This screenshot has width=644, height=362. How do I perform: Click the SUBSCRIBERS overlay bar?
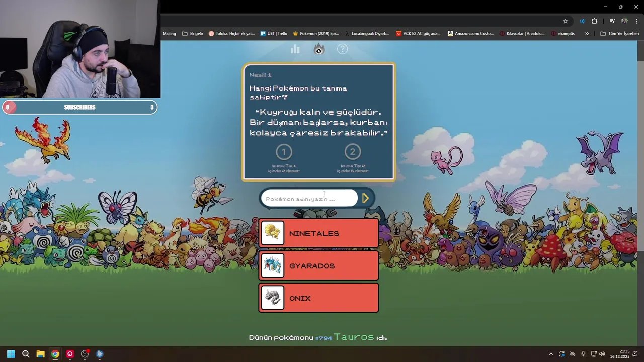click(79, 107)
